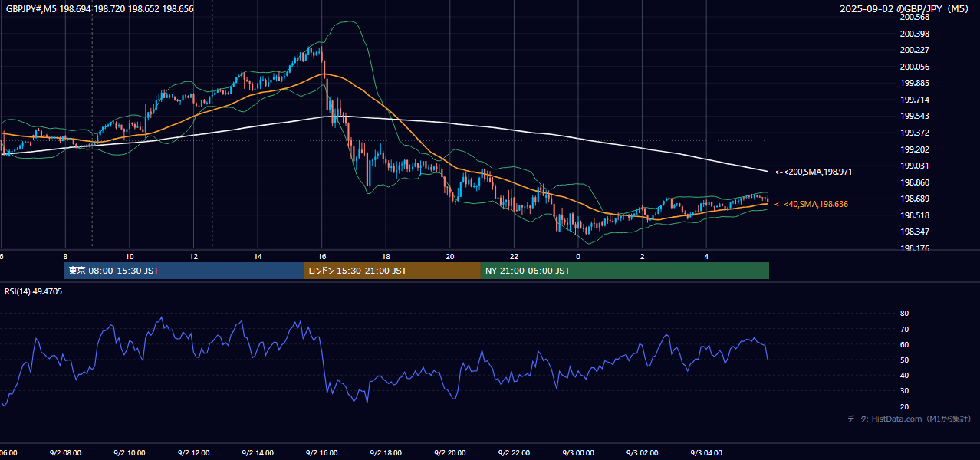Click the HistData.com data source credit
This screenshot has width=980, height=460.
click(909, 419)
